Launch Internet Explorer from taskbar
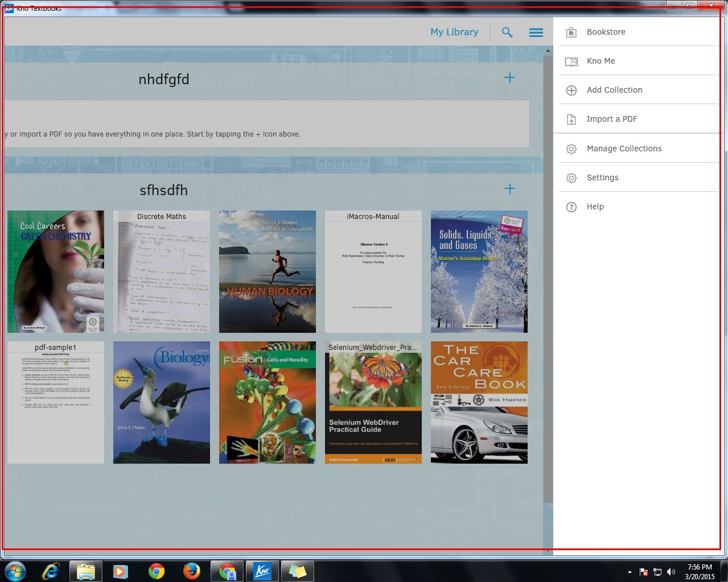The image size is (728, 582). 51,571
